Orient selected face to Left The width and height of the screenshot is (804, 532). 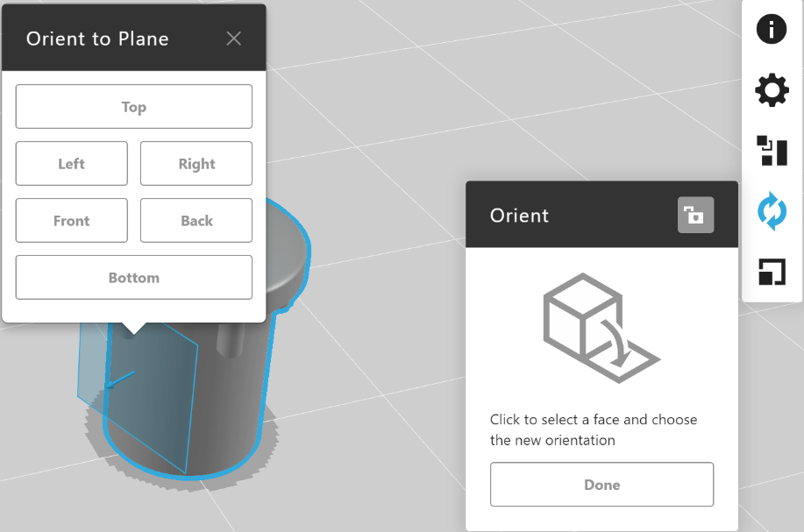pyautogui.click(x=71, y=164)
